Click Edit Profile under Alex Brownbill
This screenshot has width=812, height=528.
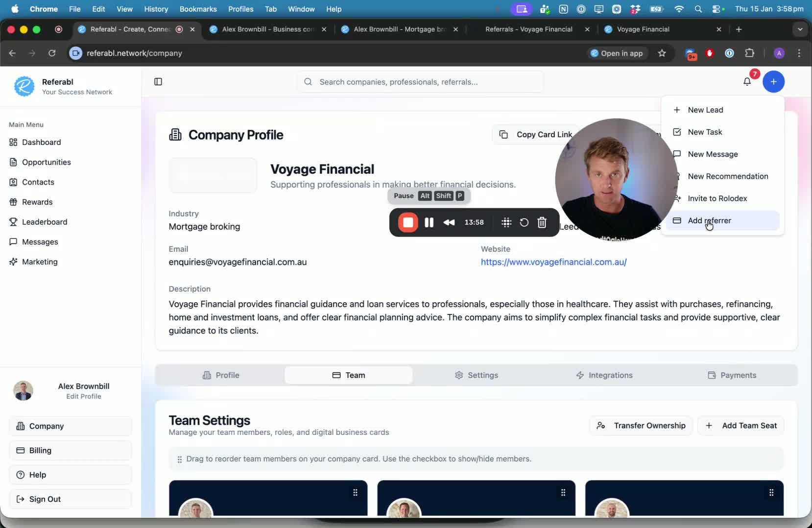coord(84,396)
